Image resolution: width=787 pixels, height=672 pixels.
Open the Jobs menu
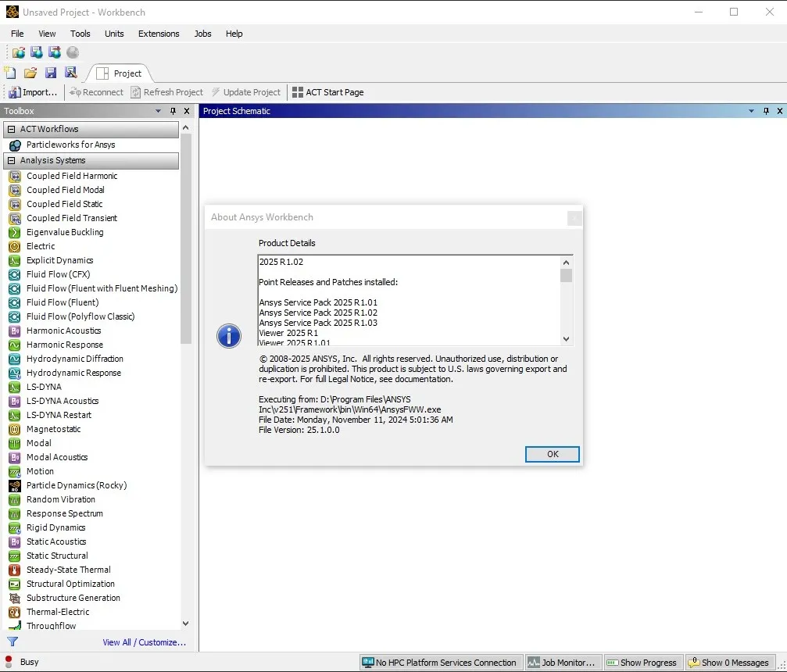coord(202,34)
